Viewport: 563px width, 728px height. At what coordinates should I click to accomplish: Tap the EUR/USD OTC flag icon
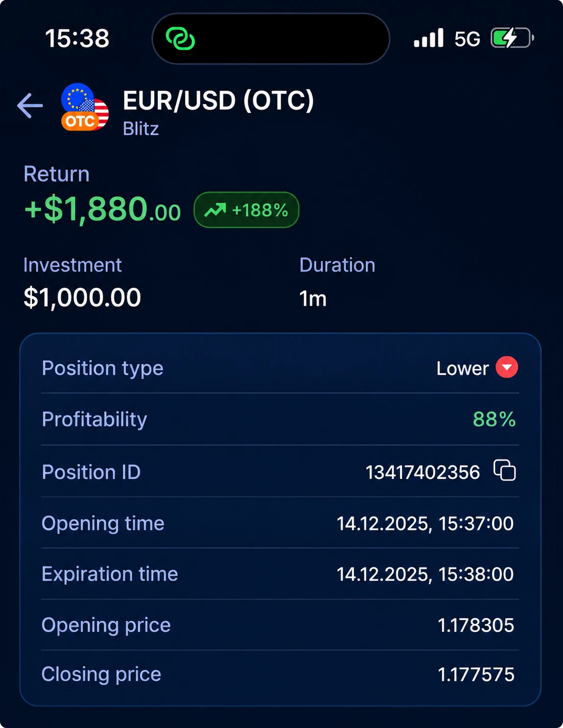85,107
